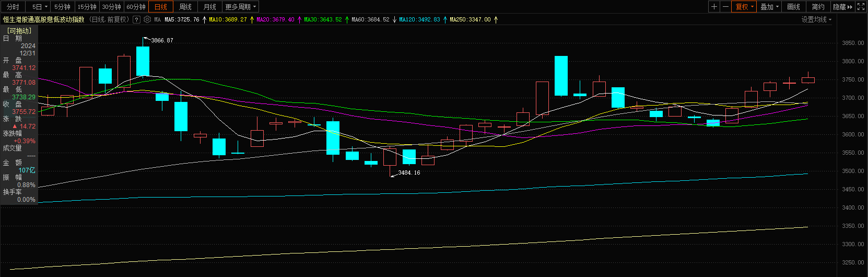Click the 可拖动 draggable info panel header
Image resolution: width=868 pixels, height=277 pixels.
click(x=19, y=31)
